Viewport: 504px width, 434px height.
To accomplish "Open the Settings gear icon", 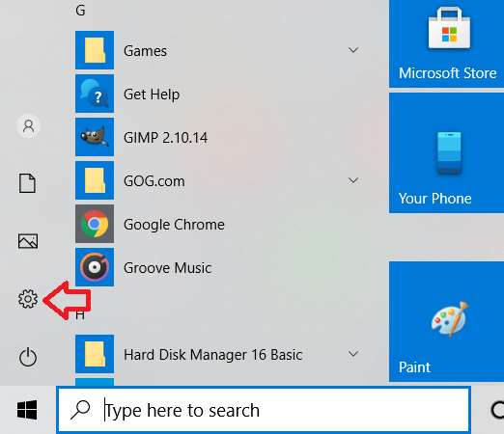I will (x=28, y=299).
